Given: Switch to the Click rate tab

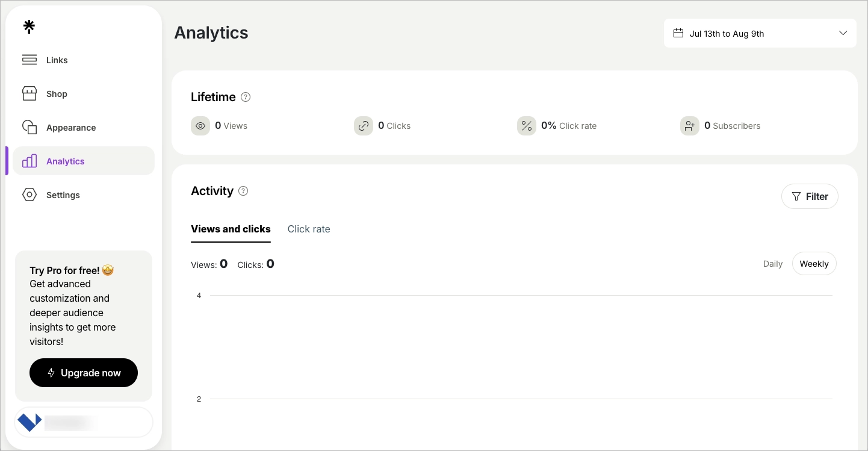Looking at the screenshot, I should 309,229.
